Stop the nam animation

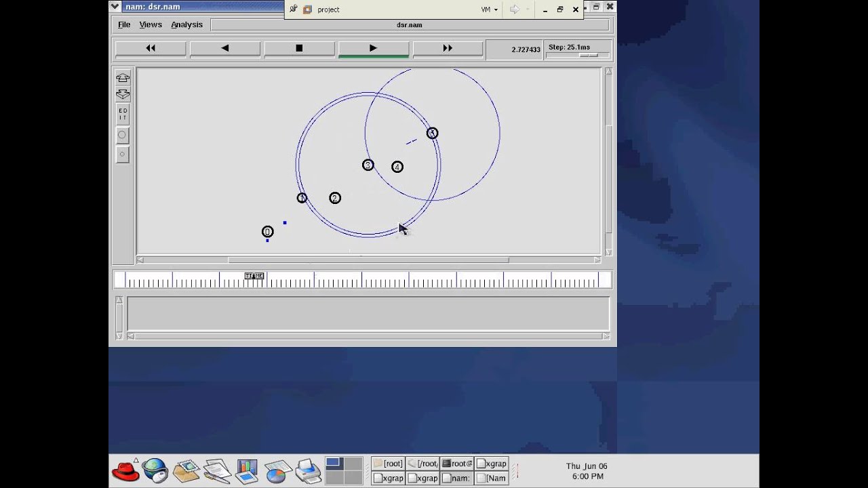299,48
